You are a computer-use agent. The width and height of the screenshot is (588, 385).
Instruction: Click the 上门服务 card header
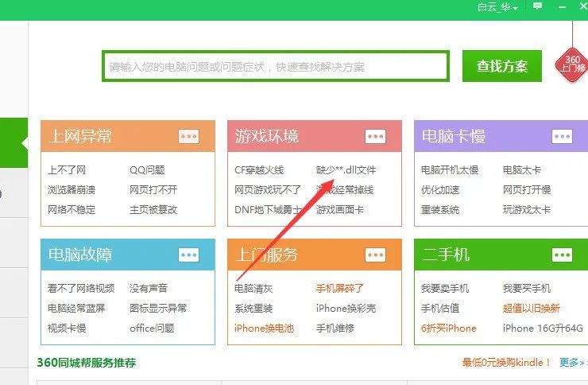click(315, 255)
